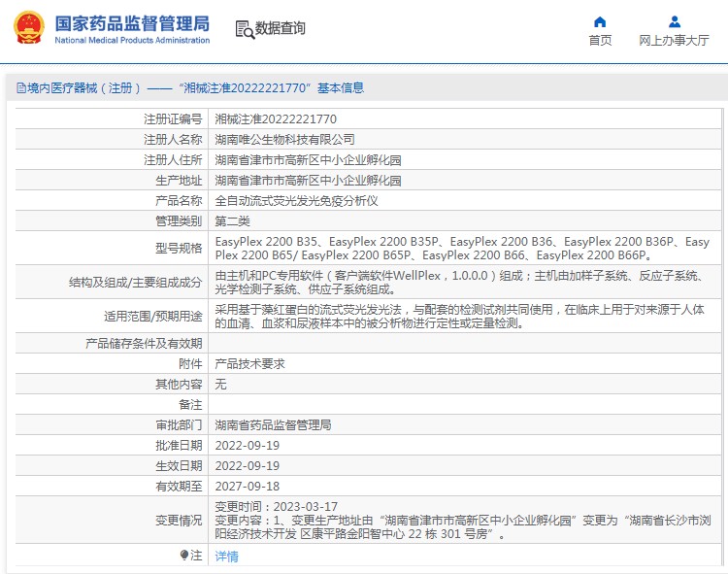Select 湖南唯公生物科技有限公司 registrant name

click(284, 139)
